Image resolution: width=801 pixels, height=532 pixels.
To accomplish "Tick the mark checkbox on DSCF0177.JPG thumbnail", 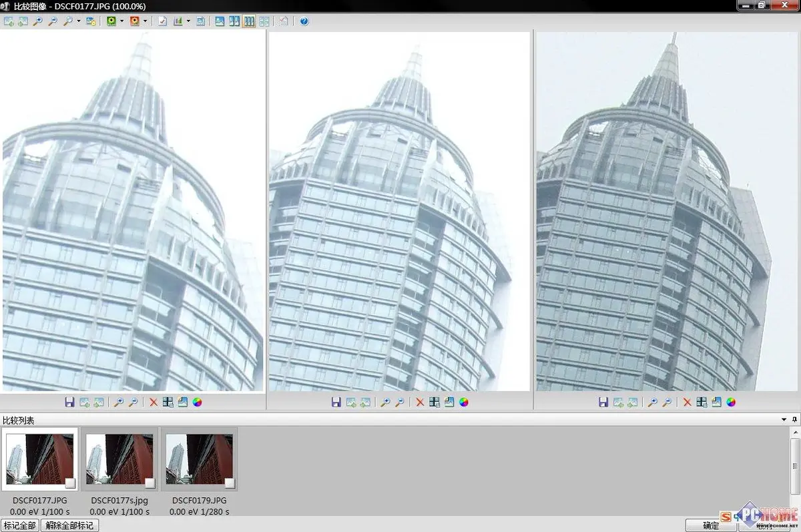I will [70, 483].
